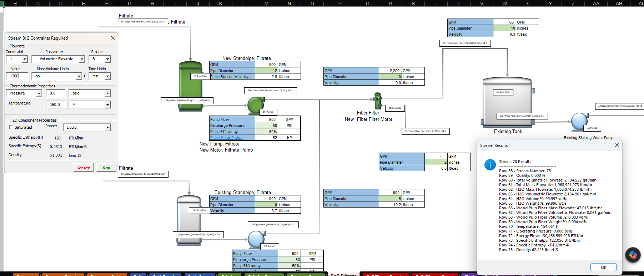Click the green Fiber Filter separator icon
This screenshot has height=276, width=644.
coord(378,101)
